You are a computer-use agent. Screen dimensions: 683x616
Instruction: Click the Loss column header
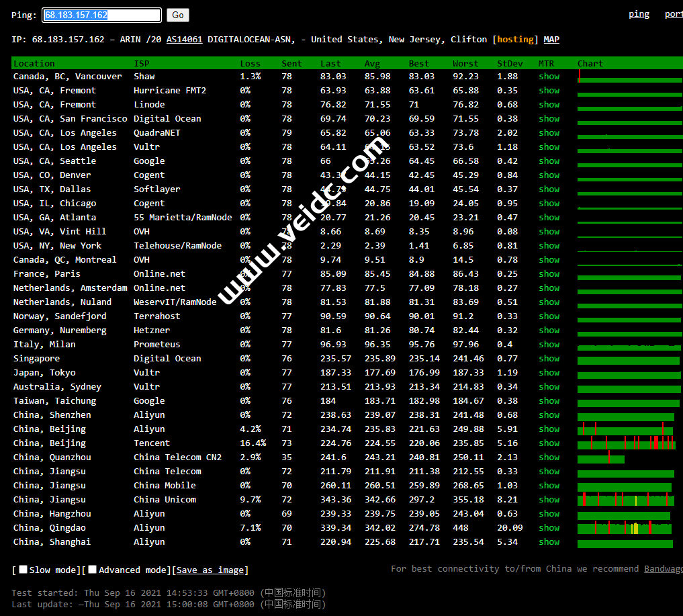pos(250,64)
